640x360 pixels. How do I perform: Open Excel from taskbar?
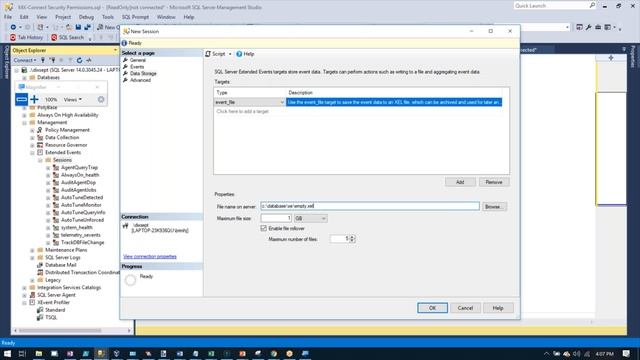click(x=211, y=353)
